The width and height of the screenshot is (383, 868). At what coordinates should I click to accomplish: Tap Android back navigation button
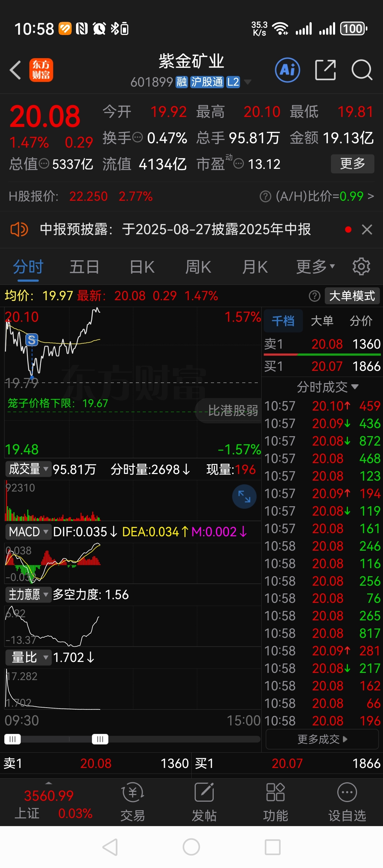(x=110, y=847)
